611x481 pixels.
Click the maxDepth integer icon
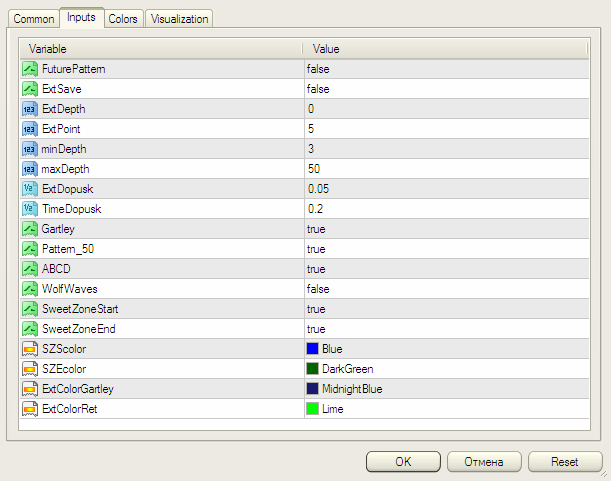pos(30,169)
